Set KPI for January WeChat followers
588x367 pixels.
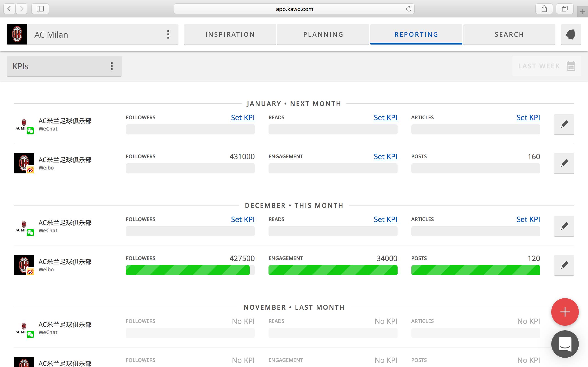(243, 117)
